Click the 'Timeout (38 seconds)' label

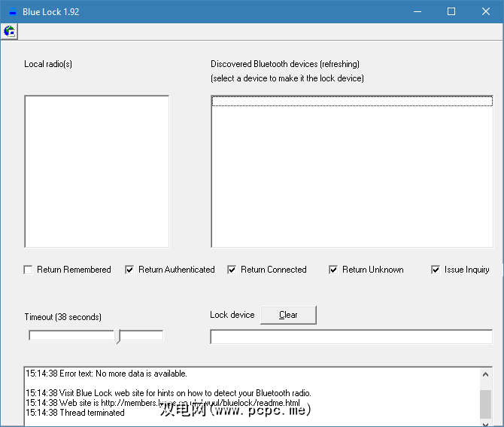pos(63,317)
